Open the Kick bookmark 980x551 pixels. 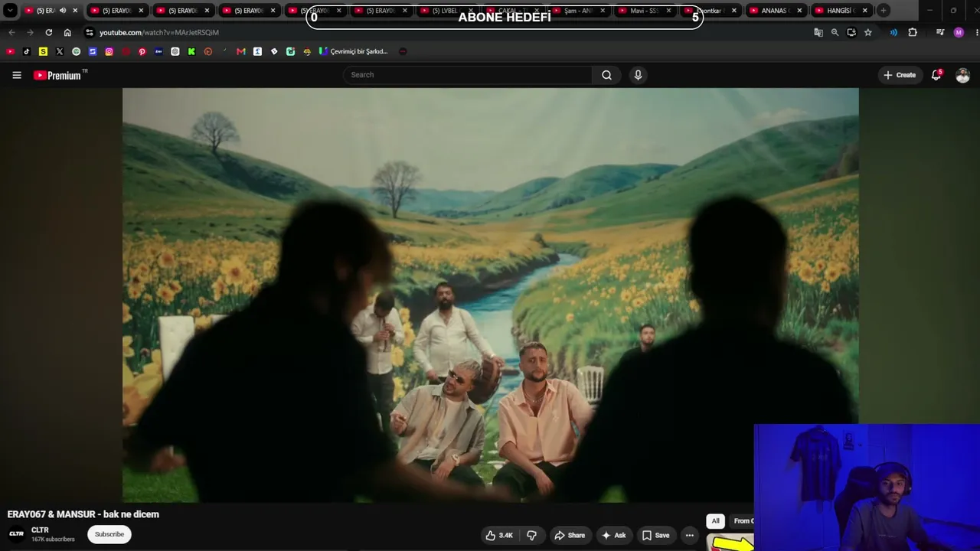[191, 51]
